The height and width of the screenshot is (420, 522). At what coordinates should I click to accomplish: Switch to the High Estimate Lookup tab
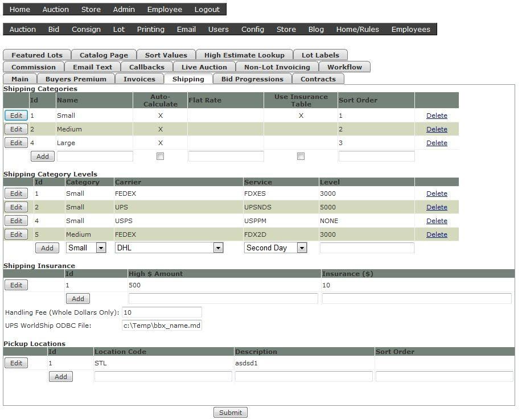tap(244, 55)
